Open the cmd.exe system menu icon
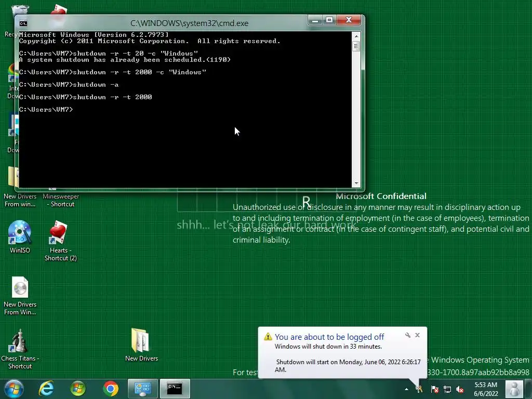Screen dimensions: 532x399 click(23, 23)
